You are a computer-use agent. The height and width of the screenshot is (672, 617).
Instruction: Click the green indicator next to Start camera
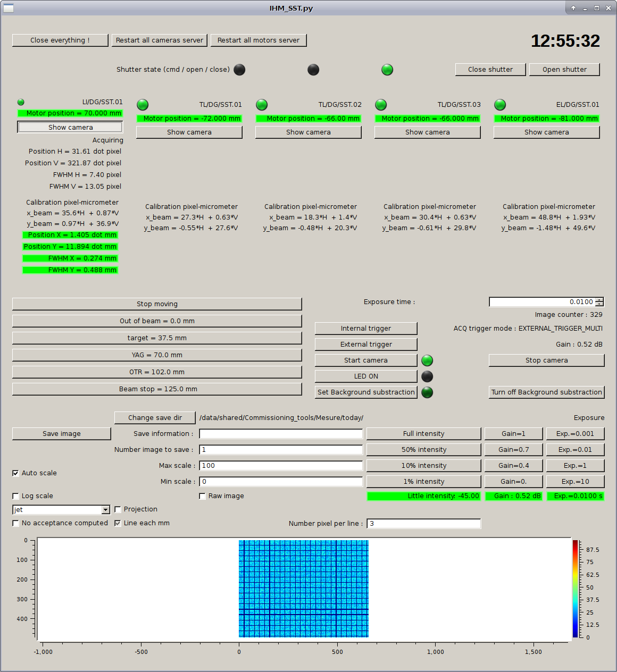[427, 360]
